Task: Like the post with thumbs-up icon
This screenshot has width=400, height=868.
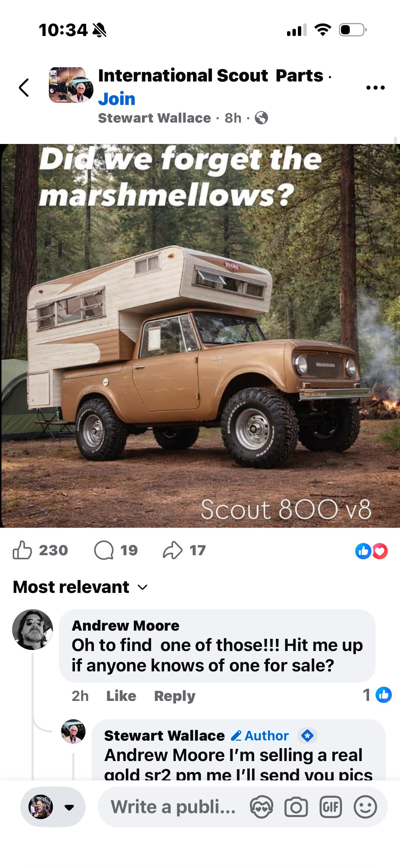Action: click(x=22, y=550)
